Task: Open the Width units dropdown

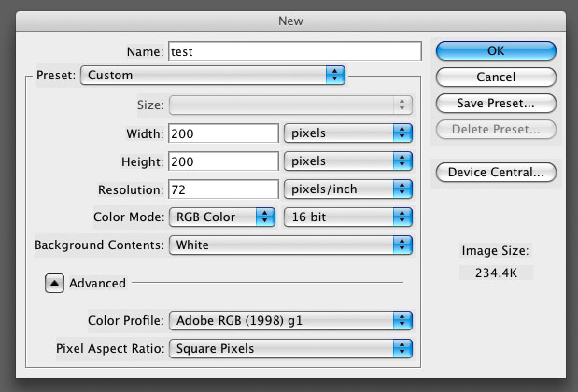Action: coord(347,133)
